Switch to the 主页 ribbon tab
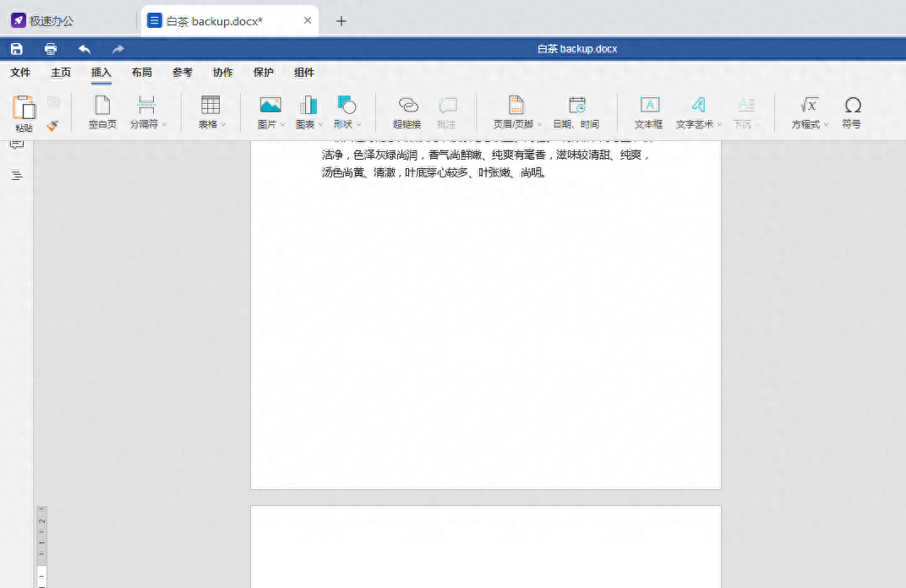Viewport: 906px width, 588px height. tap(61, 72)
